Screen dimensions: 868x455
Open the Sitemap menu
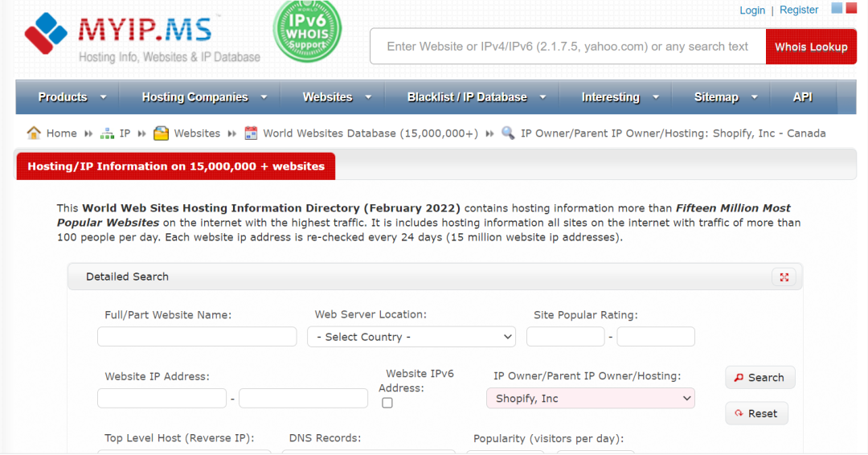pyautogui.click(x=716, y=96)
